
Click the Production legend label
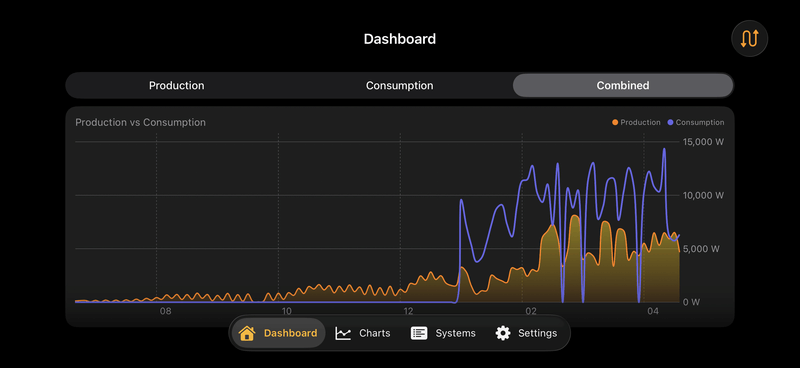click(640, 122)
